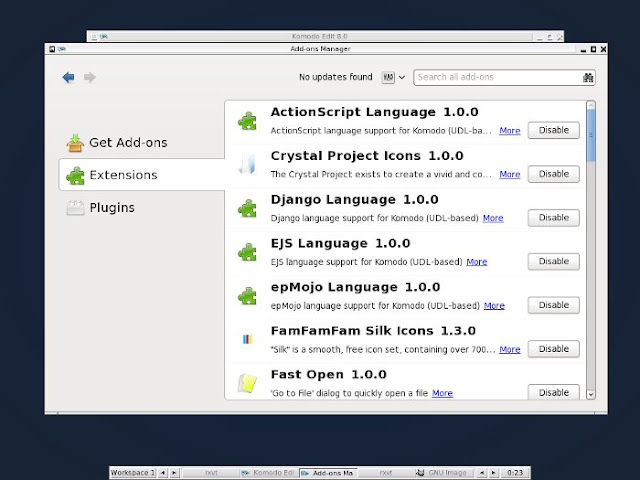
Task: Click the Plugins brick icon
Action: point(75,208)
